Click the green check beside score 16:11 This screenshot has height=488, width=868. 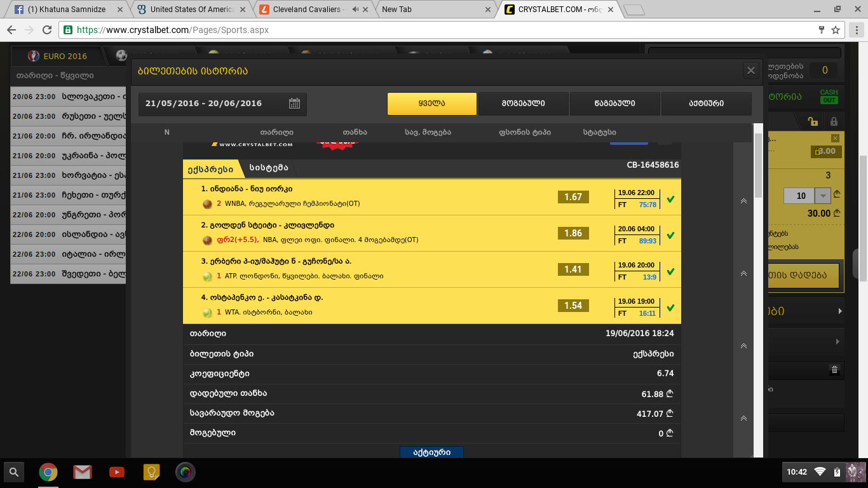[670, 308]
